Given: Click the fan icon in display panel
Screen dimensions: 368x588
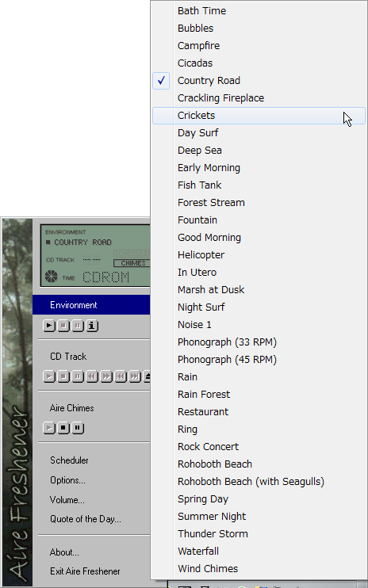Looking at the screenshot, I should (x=52, y=277).
